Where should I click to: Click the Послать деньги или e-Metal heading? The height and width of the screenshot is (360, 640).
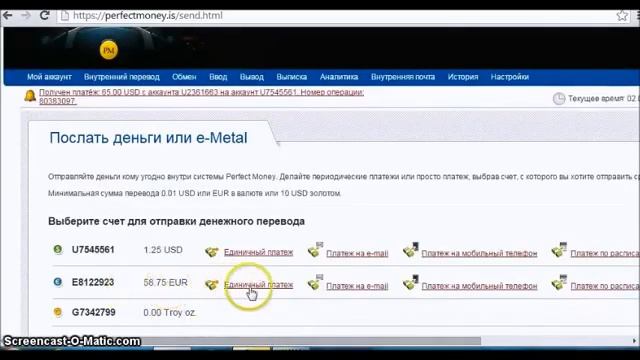[x=148, y=138]
